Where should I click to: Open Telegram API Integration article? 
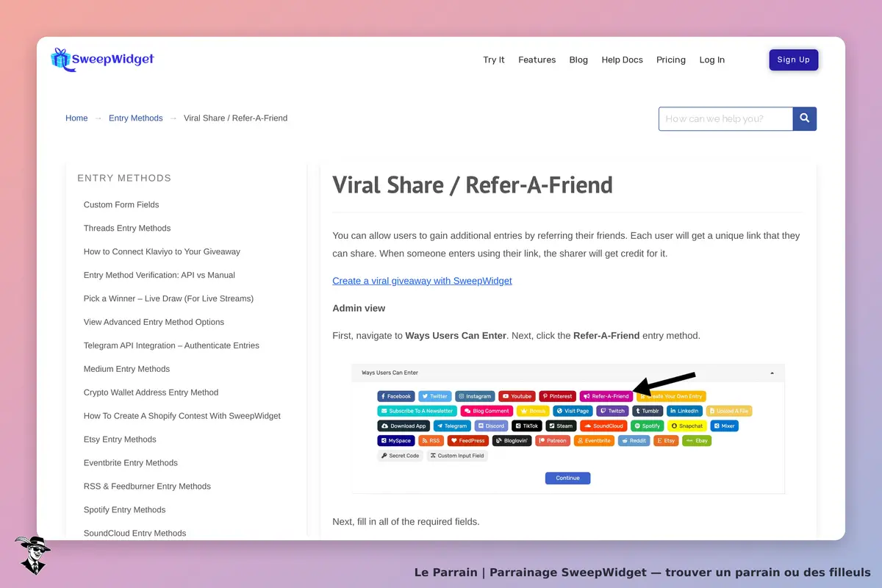pos(171,346)
